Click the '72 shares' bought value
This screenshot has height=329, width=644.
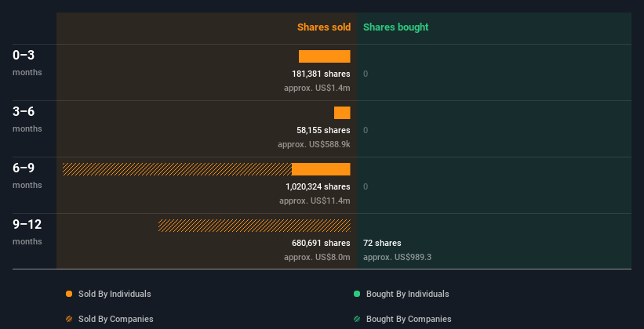click(382, 243)
